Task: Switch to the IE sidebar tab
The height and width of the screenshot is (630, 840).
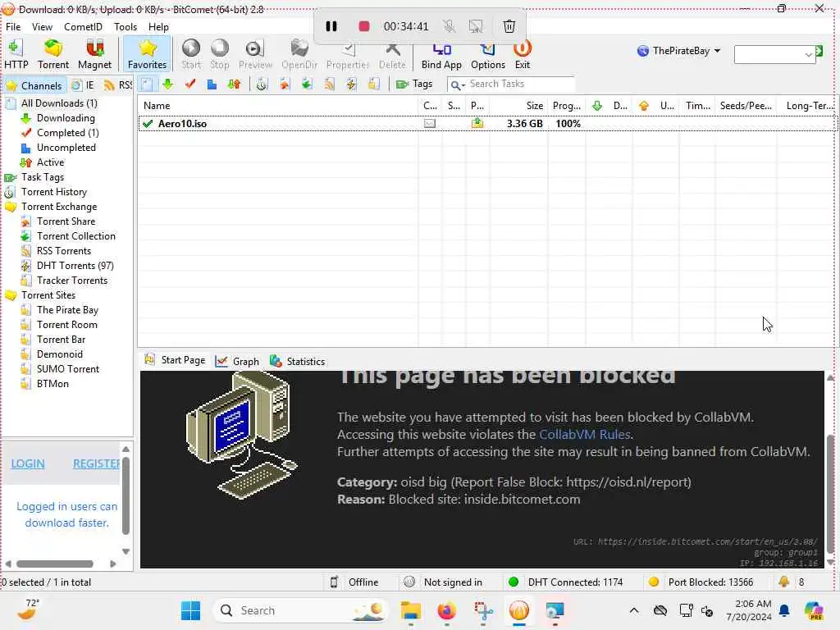Action: click(84, 85)
